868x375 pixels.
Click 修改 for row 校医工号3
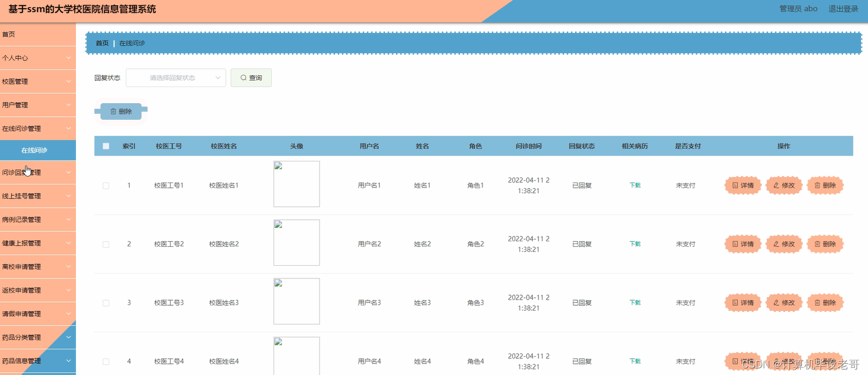(784, 303)
